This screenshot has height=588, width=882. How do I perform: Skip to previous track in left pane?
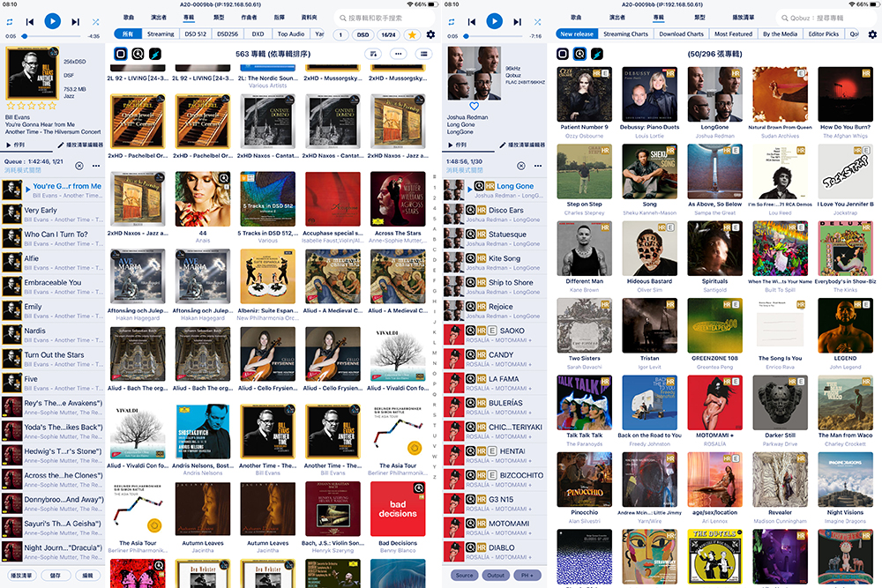30,22
